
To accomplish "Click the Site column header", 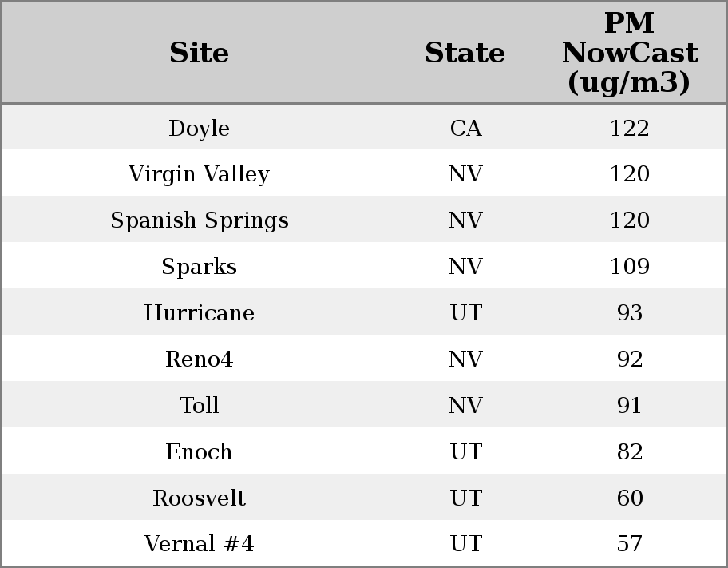I will (x=199, y=54).
